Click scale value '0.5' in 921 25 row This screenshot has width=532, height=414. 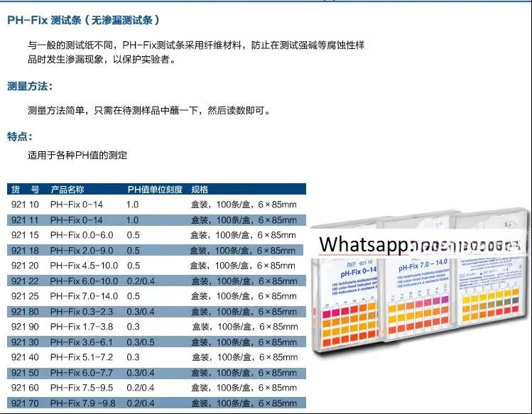click(x=134, y=296)
